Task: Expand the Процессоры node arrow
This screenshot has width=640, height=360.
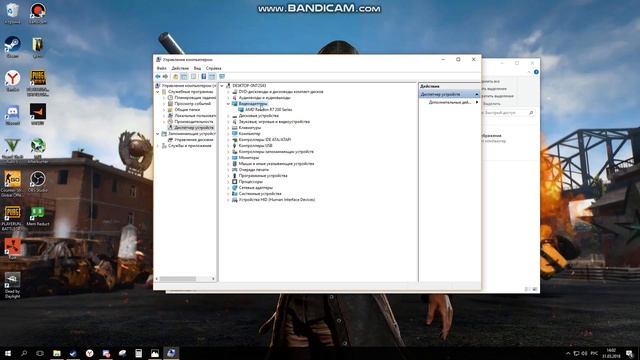Action: (x=228, y=182)
